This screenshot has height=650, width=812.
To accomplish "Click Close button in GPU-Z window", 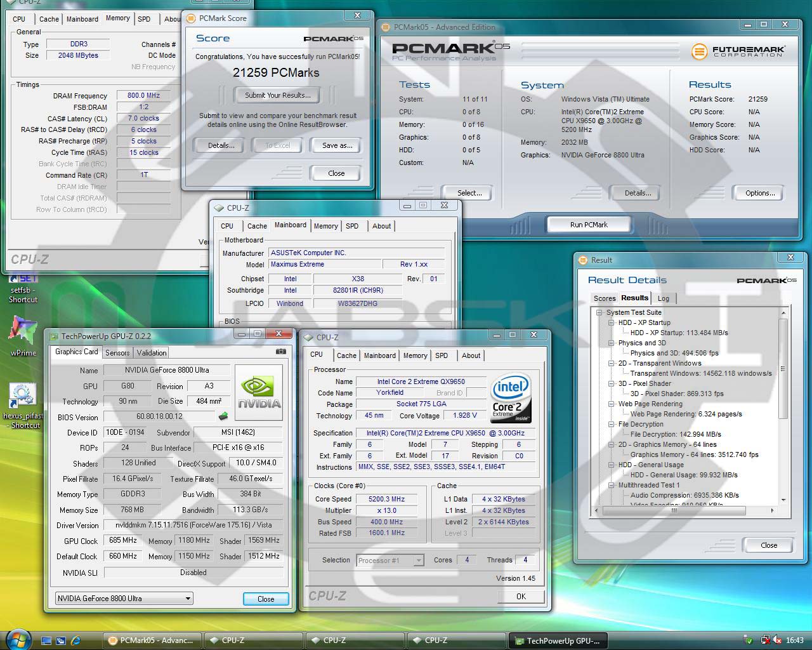I will pos(266,599).
